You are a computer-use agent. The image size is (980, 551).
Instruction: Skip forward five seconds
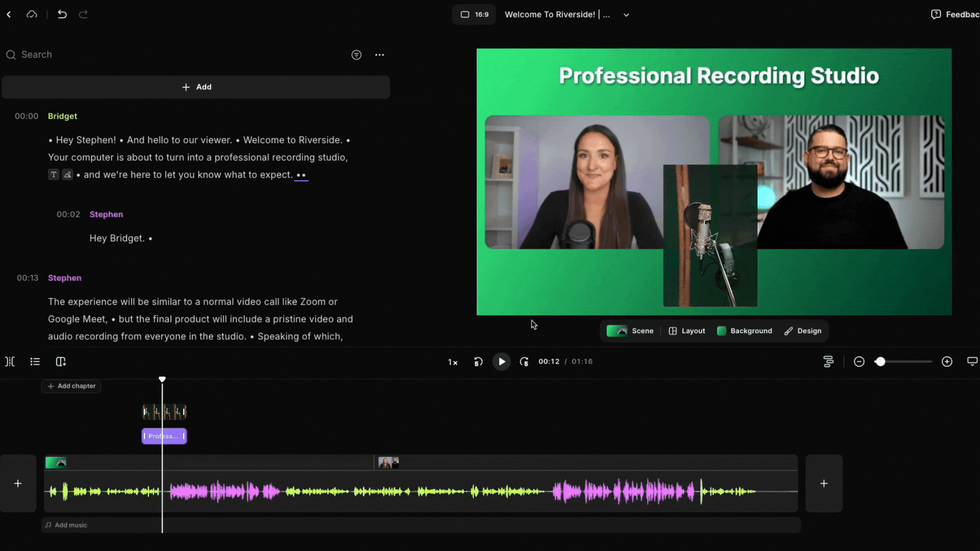pos(524,362)
